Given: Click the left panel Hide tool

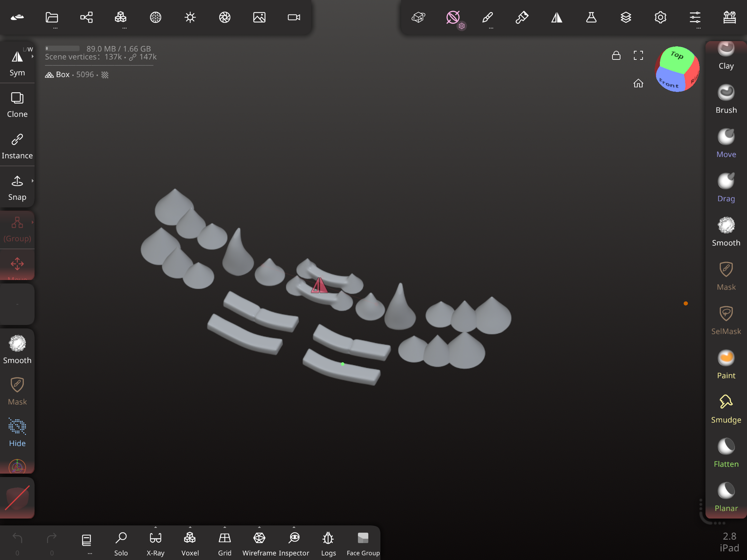Looking at the screenshot, I should [17, 433].
